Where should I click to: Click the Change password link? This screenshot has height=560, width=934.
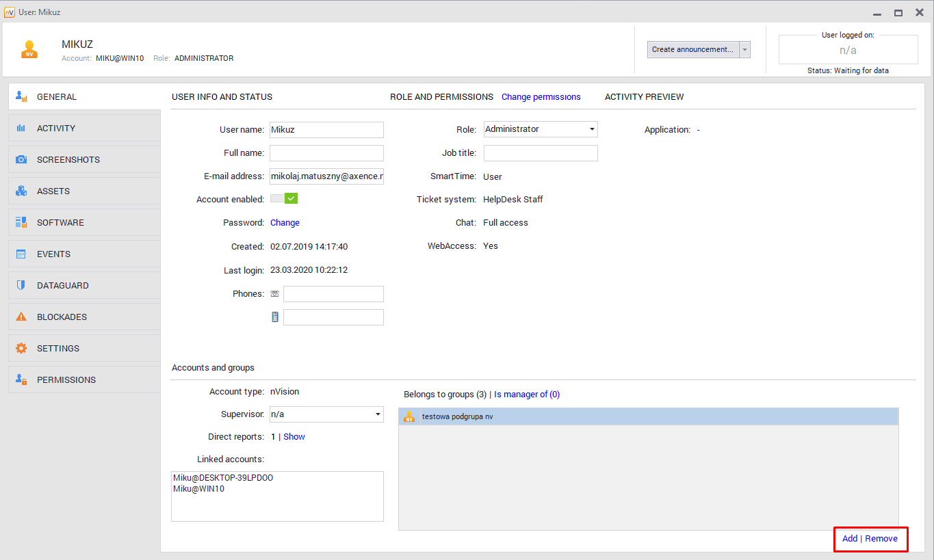tap(285, 223)
